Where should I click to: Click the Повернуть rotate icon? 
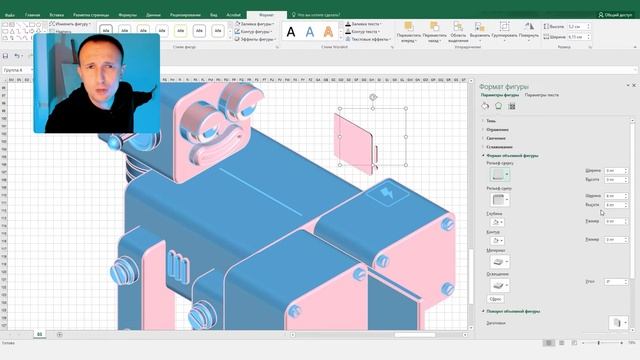pyautogui.click(x=529, y=27)
